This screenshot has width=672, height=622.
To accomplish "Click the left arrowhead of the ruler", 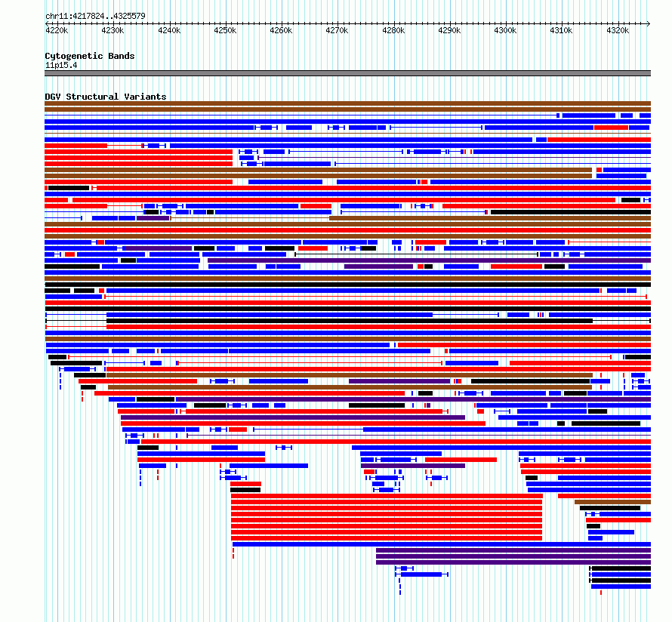I will pyautogui.click(x=47, y=23).
